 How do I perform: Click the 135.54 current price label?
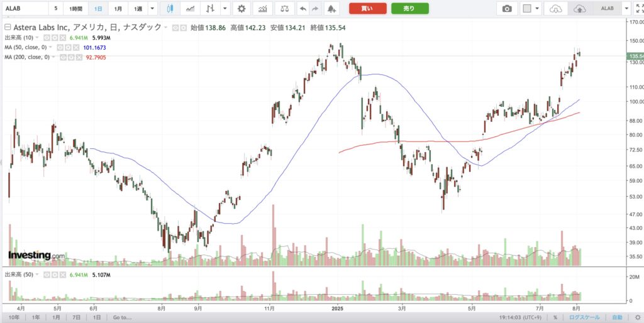635,56
